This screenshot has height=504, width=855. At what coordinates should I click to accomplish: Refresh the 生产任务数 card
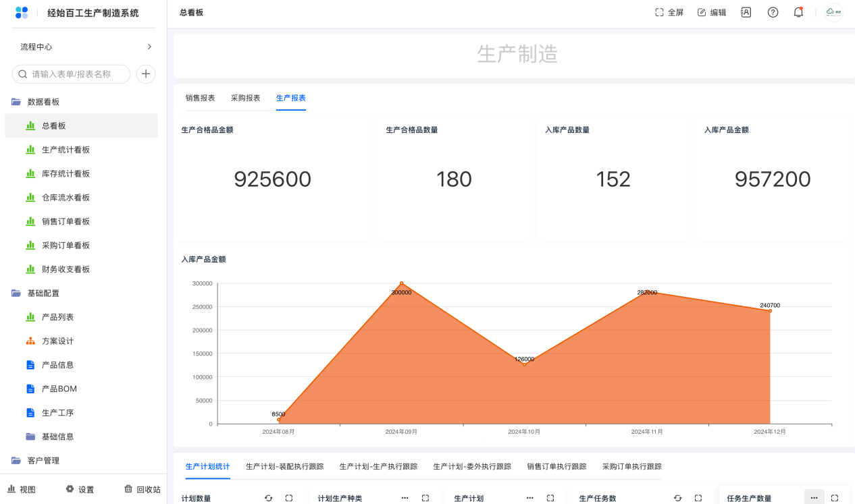pos(677,498)
